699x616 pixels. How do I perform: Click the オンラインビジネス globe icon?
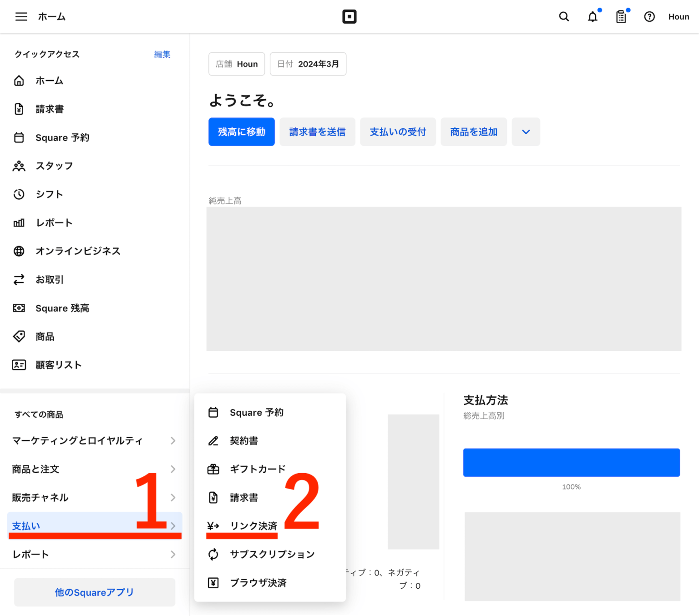point(19,251)
